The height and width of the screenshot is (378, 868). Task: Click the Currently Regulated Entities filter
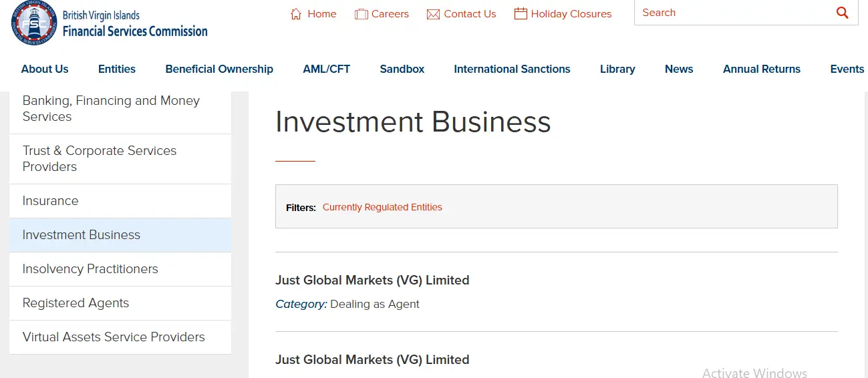coord(382,207)
